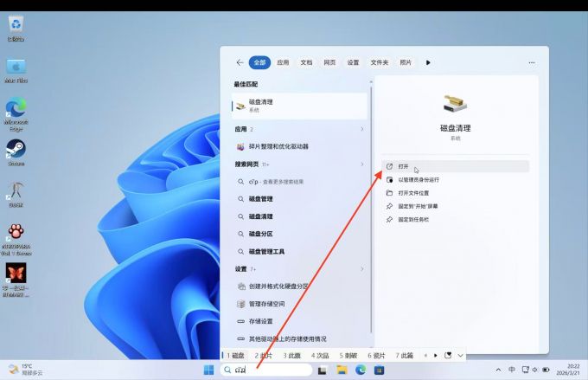The image size is (588, 380).
Task: Select the NEKOPARA Vol. 1 Demo shortcut
Action: click(16, 240)
